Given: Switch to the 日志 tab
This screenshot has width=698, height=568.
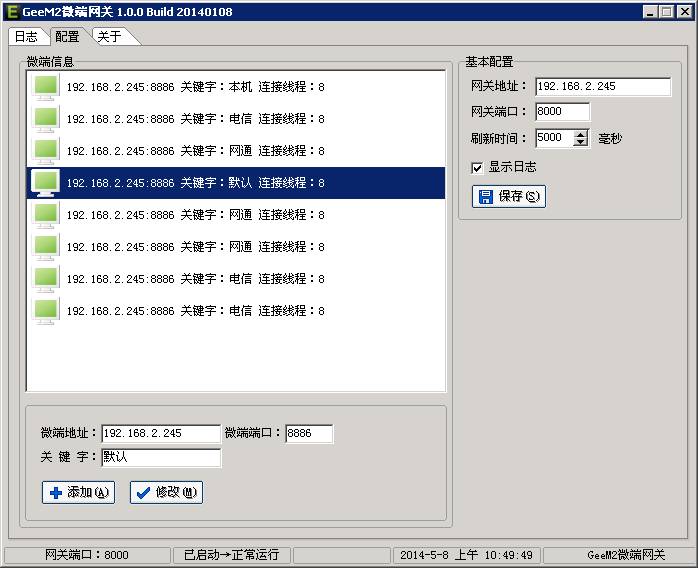Looking at the screenshot, I should [x=26, y=37].
